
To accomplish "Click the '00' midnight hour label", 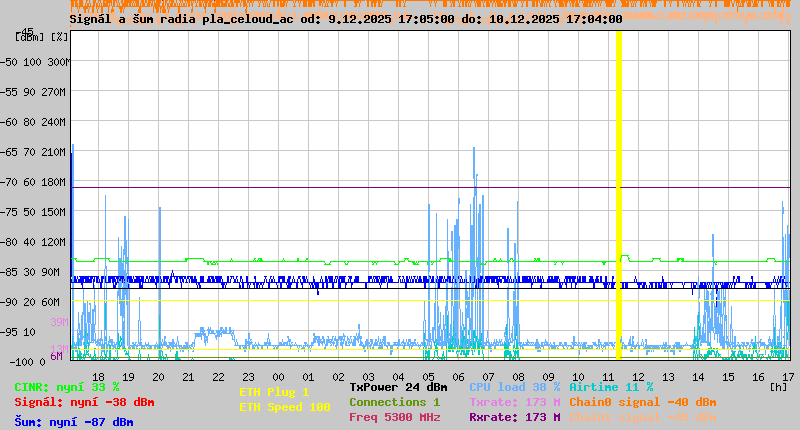I will coord(278,377).
